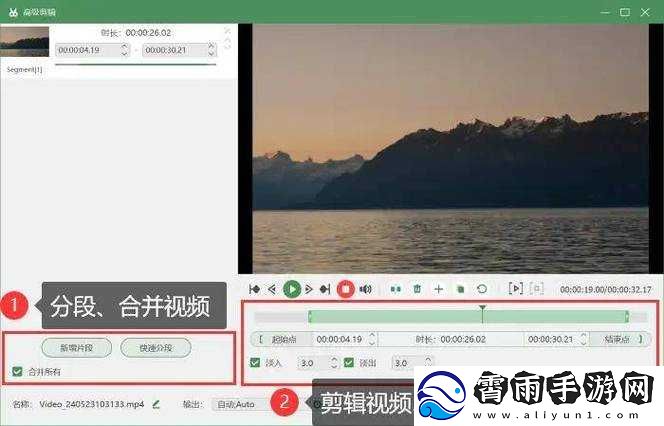Viewport: 664px width, 426px height.
Task: Click the pencil icon beside the file name
Action: [156, 404]
